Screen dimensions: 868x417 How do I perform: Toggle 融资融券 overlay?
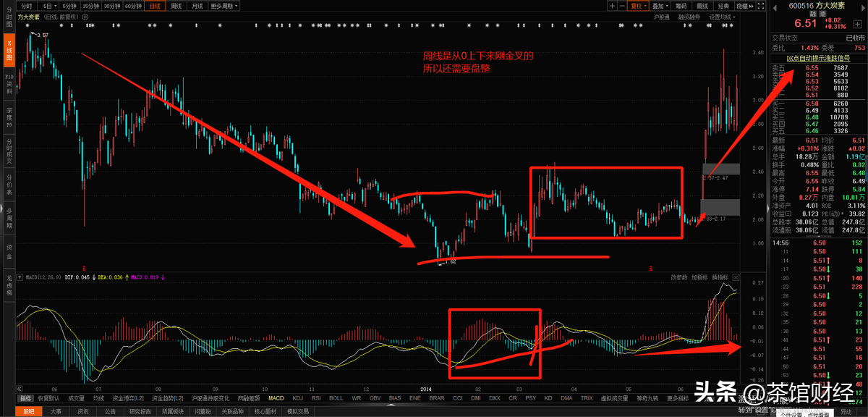689,16
